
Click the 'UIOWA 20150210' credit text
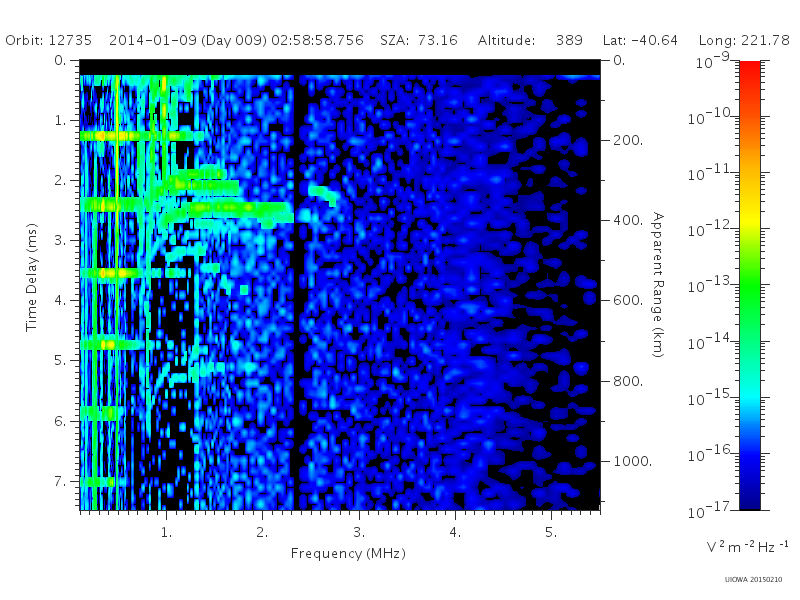(753, 580)
